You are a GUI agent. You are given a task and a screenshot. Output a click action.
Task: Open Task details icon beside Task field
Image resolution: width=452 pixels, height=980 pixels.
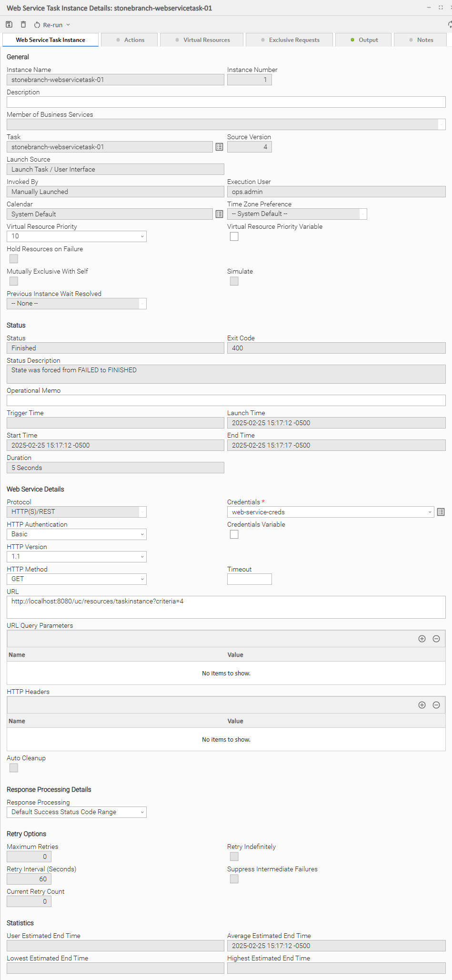click(219, 147)
